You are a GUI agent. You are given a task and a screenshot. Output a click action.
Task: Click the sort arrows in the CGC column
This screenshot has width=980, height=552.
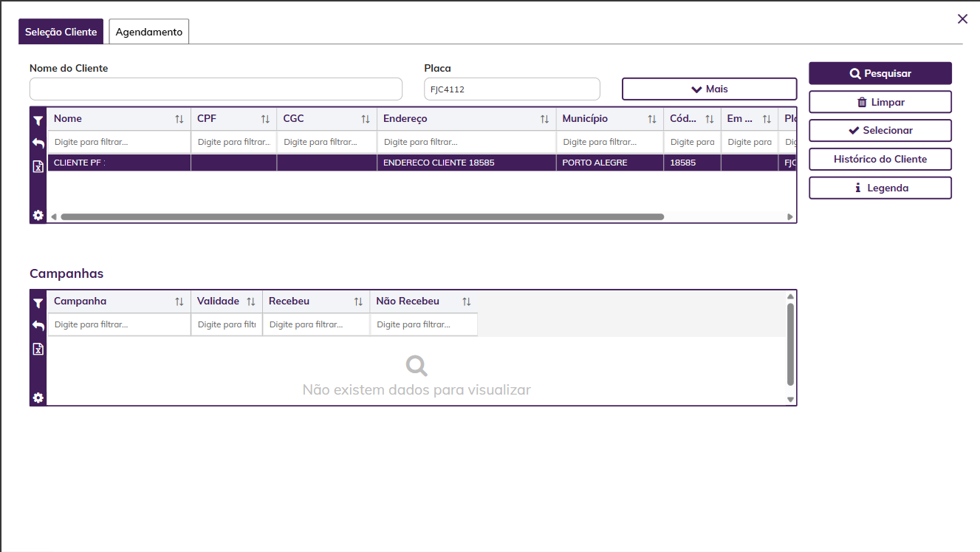pos(366,119)
